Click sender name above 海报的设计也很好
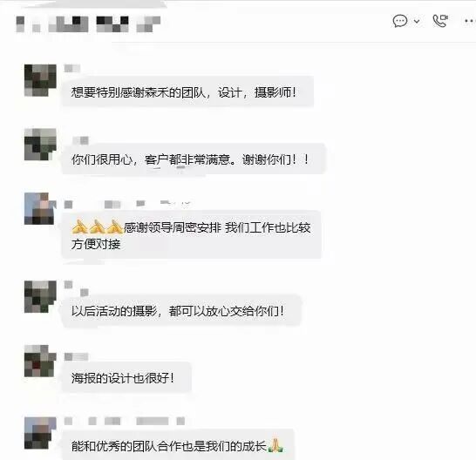Screen dimensions: 476x460 76,356
